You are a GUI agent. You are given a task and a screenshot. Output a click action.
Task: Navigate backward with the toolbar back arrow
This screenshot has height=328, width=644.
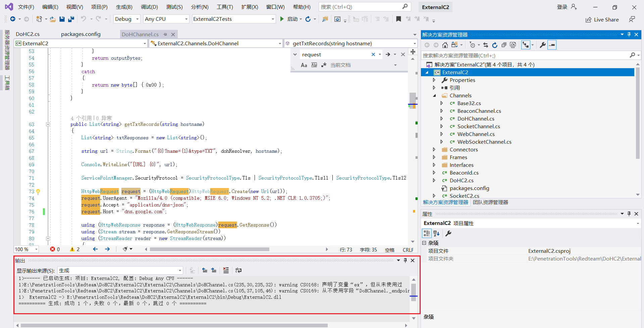pyautogui.click(x=13, y=19)
